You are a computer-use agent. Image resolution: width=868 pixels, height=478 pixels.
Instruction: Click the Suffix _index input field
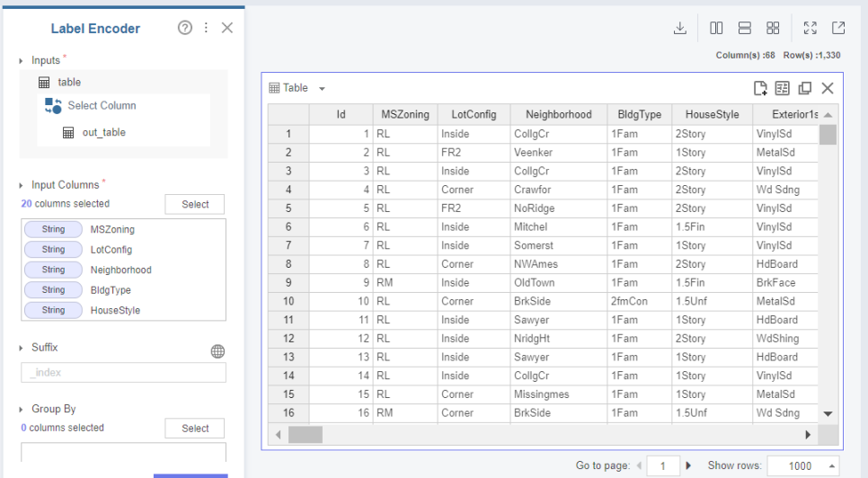pyautogui.click(x=123, y=372)
